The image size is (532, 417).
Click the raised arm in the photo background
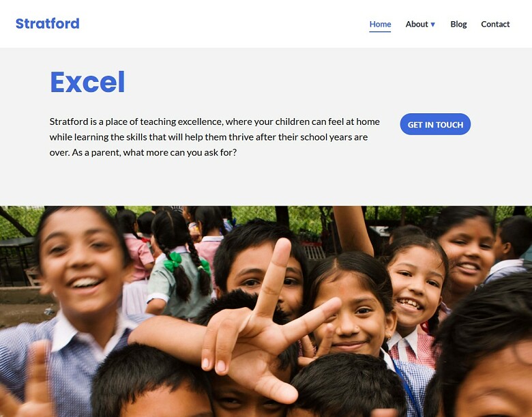coord(353,229)
